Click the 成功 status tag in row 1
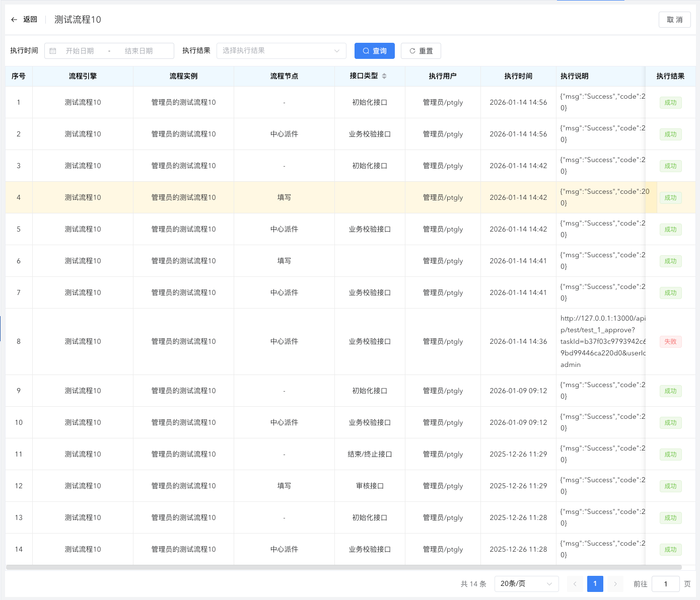700x600 pixels. click(x=670, y=103)
